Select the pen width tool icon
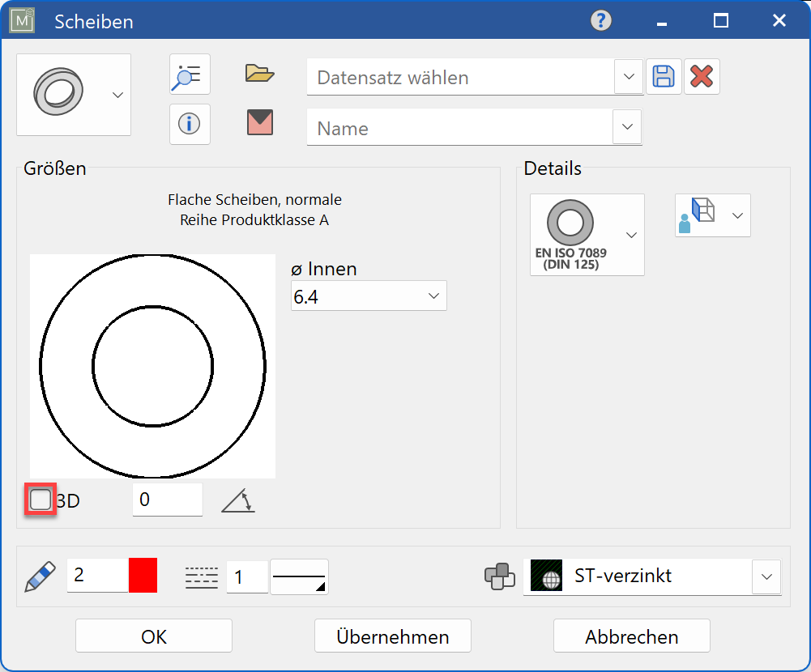Viewport: 811px width, 672px height. (x=38, y=576)
